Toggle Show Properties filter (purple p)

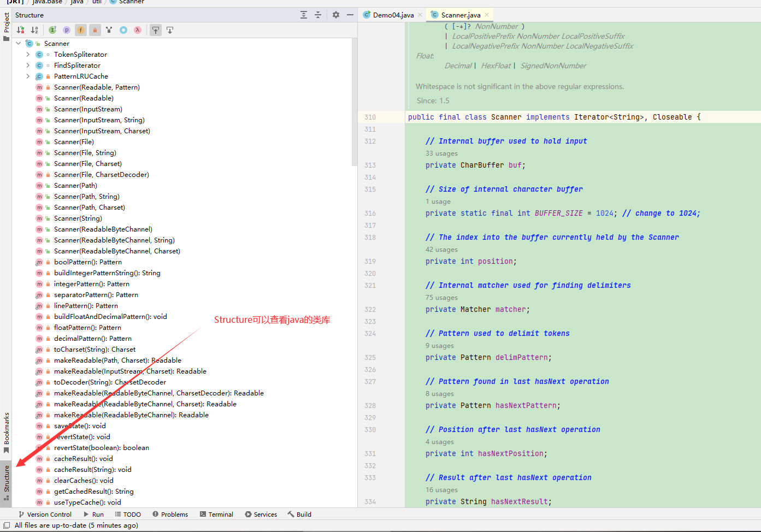pos(67,30)
